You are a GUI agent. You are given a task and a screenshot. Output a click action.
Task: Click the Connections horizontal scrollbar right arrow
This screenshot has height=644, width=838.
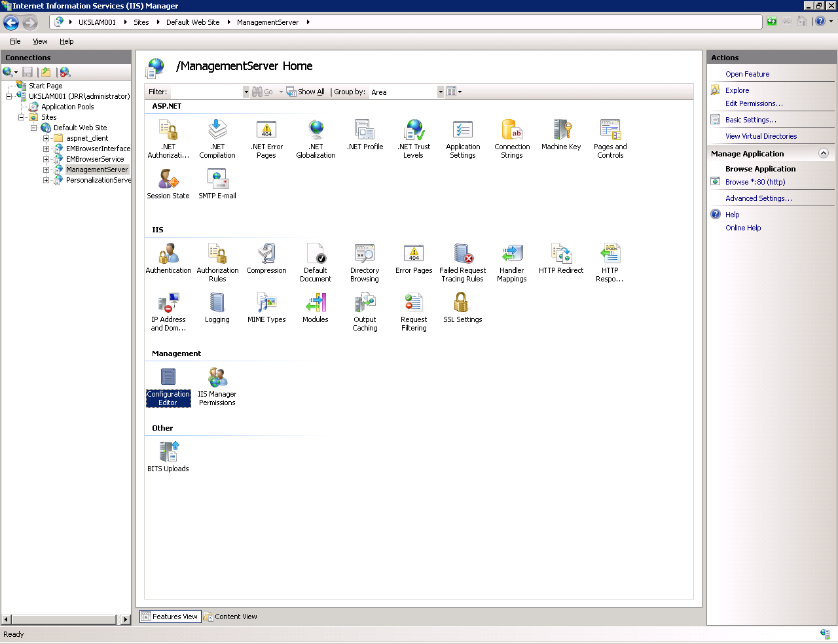pos(126,619)
